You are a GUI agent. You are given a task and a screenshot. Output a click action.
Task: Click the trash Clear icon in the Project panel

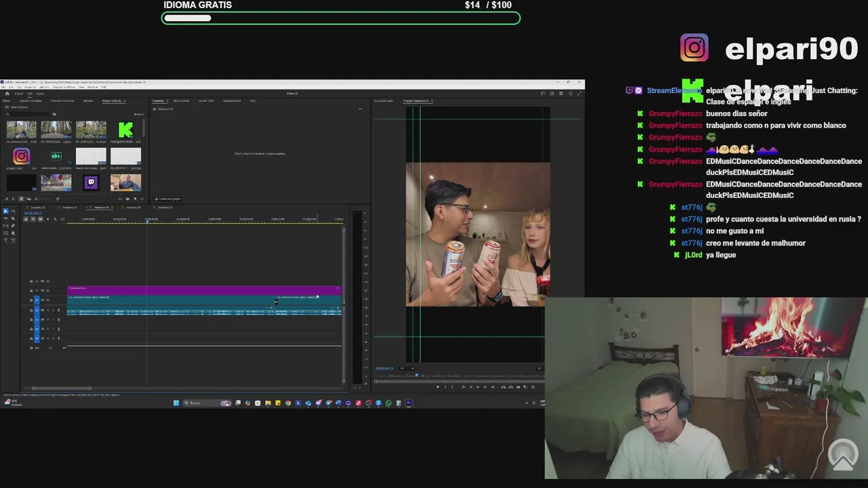coord(142,199)
